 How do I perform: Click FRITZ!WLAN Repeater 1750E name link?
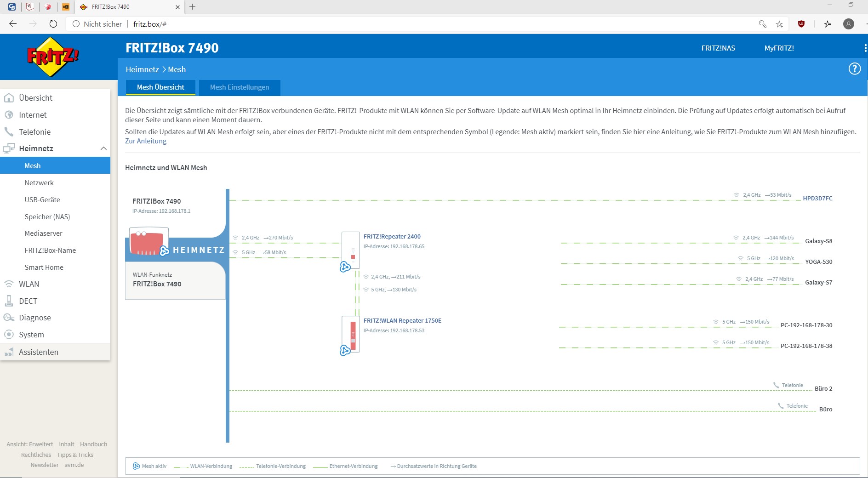pos(402,321)
